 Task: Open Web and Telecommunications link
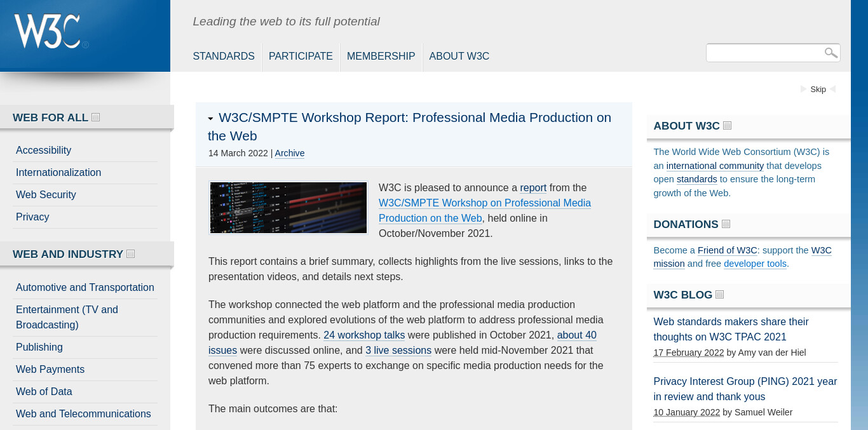pyautogui.click(x=83, y=413)
